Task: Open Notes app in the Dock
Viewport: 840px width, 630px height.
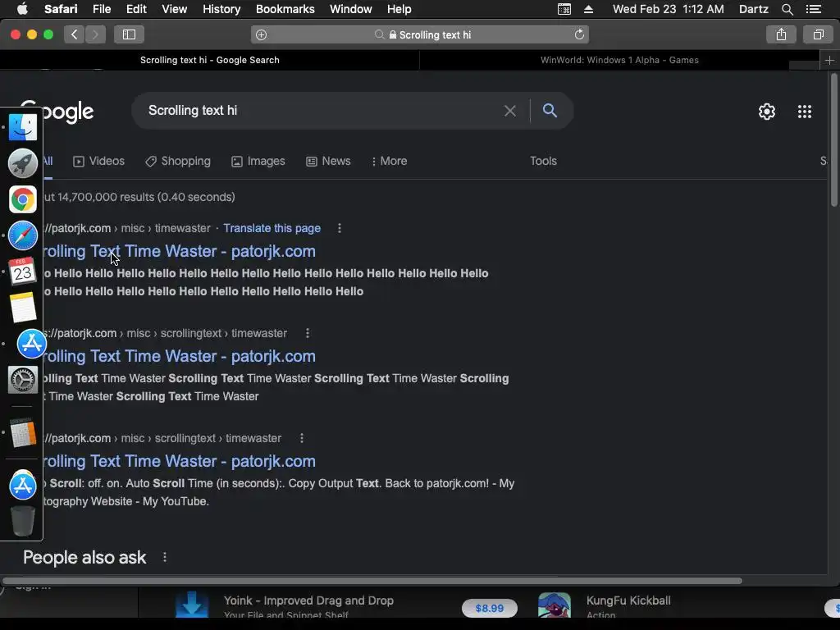Action: (x=22, y=308)
